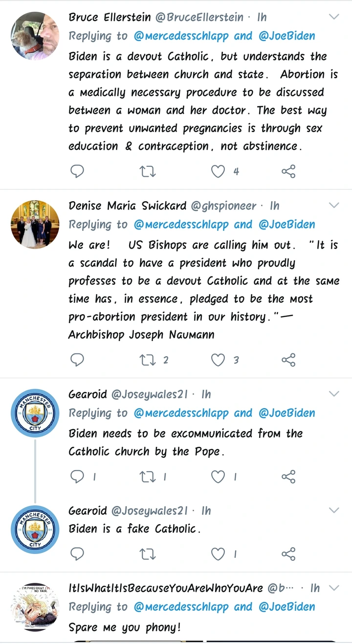Reply to Denise Maria Swickard's tweet
The height and width of the screenshot is (644, 352).
coord(77,360)
